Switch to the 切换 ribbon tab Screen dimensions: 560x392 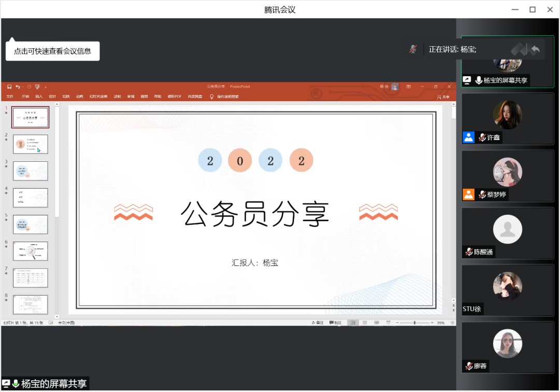pyautogui.click(x=66, y=96)
